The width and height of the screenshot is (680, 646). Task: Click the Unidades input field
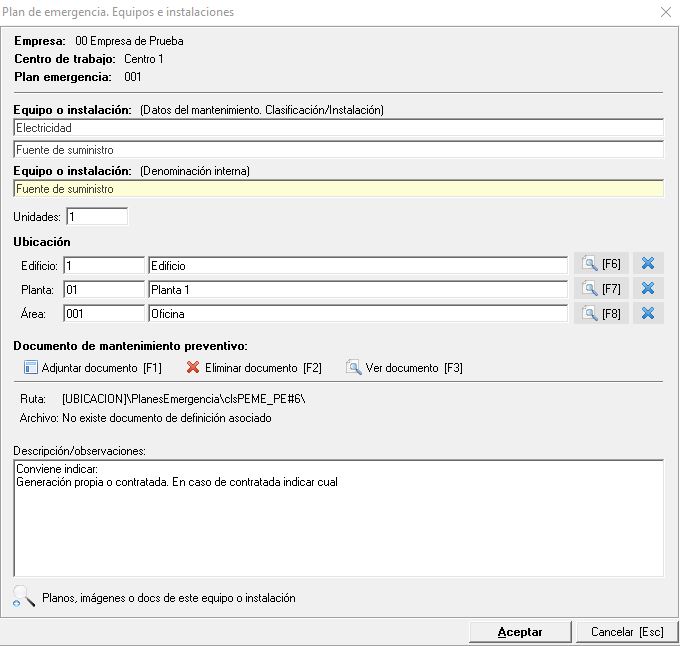[96, 216]
